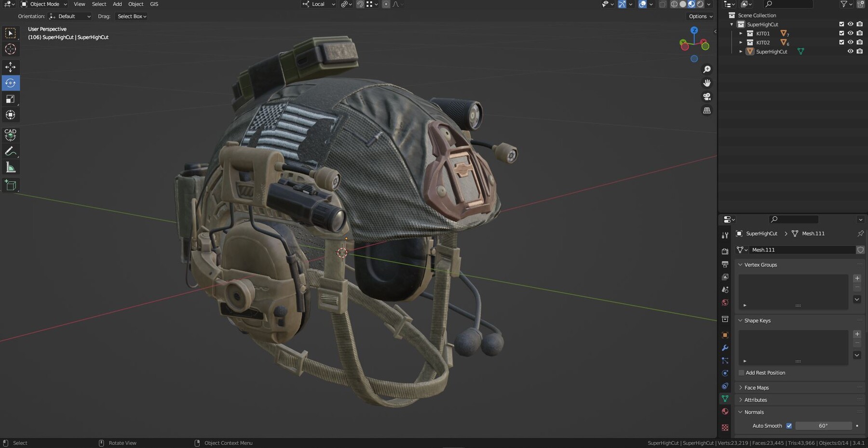Open the Object properties tab
This screenshot has height=448, width=868.
[x=725, y=335]
